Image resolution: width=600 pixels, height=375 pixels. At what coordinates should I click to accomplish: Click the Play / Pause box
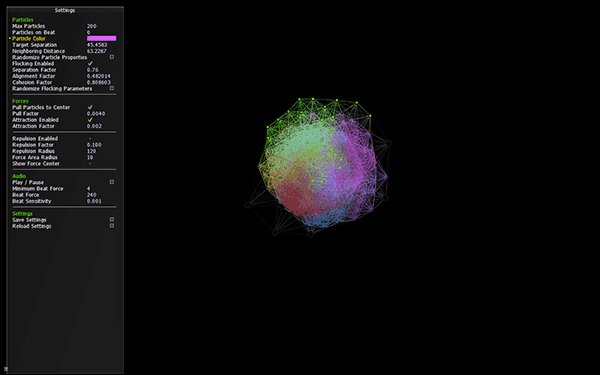112,182
